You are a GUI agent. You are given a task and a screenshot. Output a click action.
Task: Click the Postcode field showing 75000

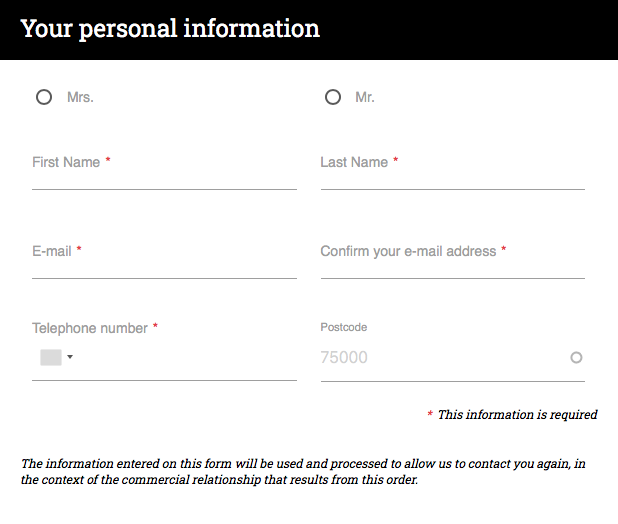click(452, 357)
